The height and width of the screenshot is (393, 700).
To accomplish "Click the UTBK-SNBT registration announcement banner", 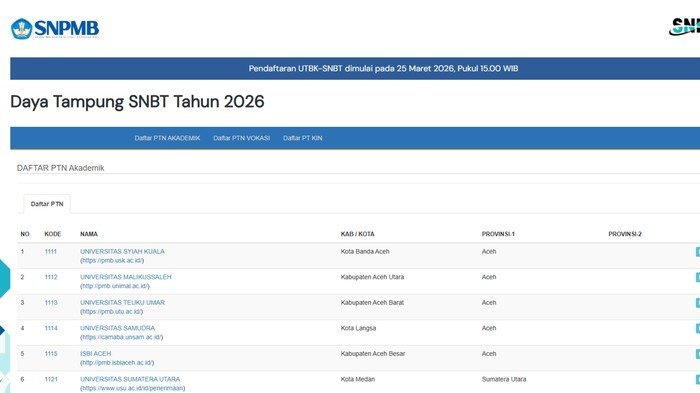I will (355, 68).
